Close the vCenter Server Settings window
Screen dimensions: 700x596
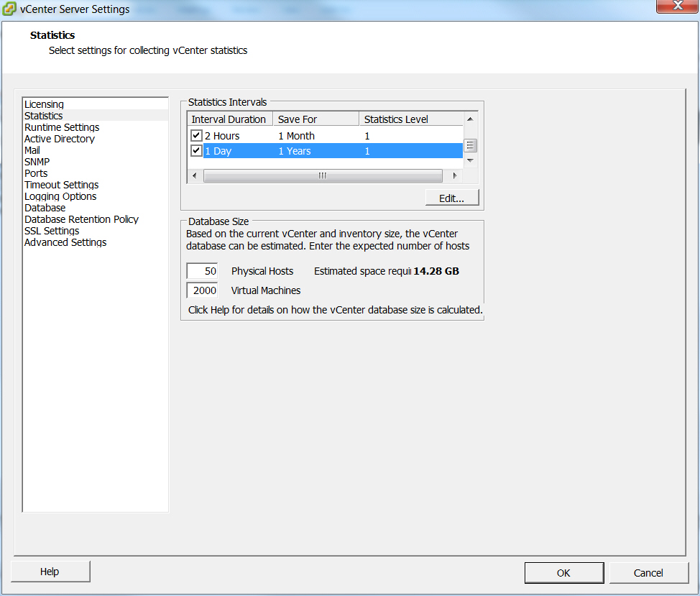pos(677,6)
